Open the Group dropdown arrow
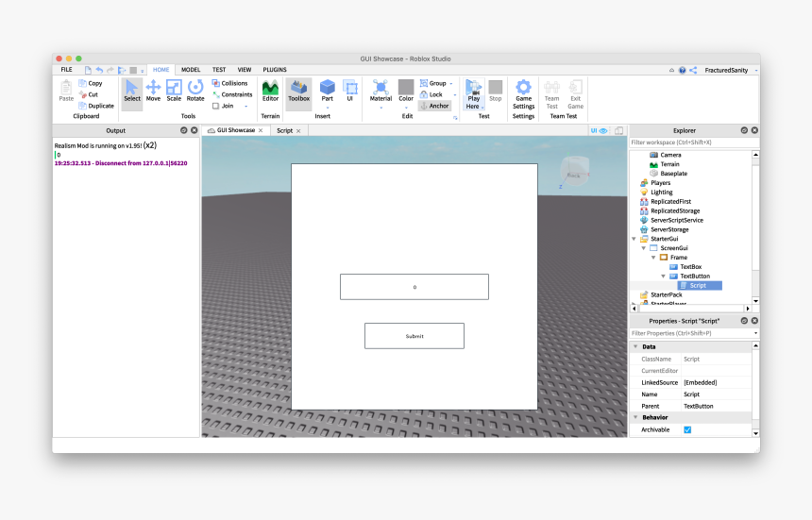 coord(451,83)
